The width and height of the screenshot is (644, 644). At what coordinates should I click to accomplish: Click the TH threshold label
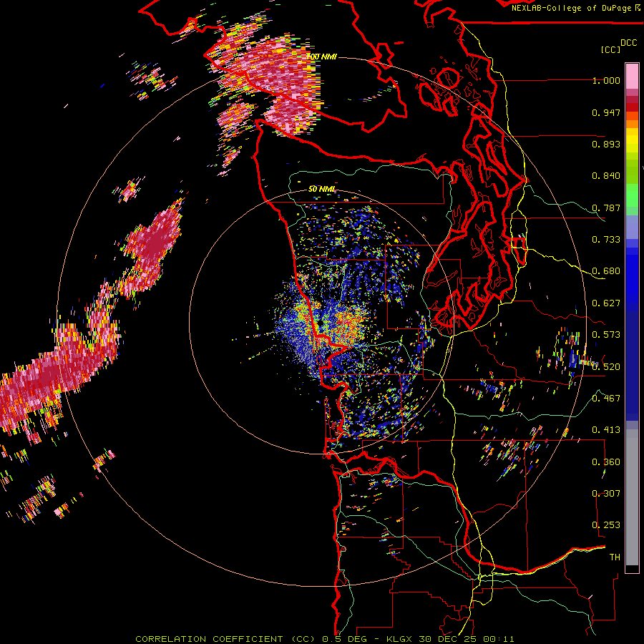pos(615,557)
